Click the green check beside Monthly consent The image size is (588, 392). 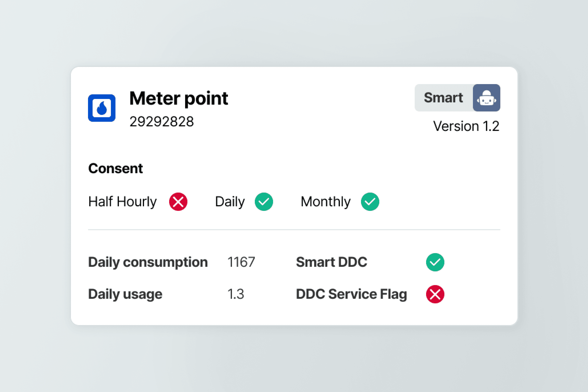coord(370,202)
